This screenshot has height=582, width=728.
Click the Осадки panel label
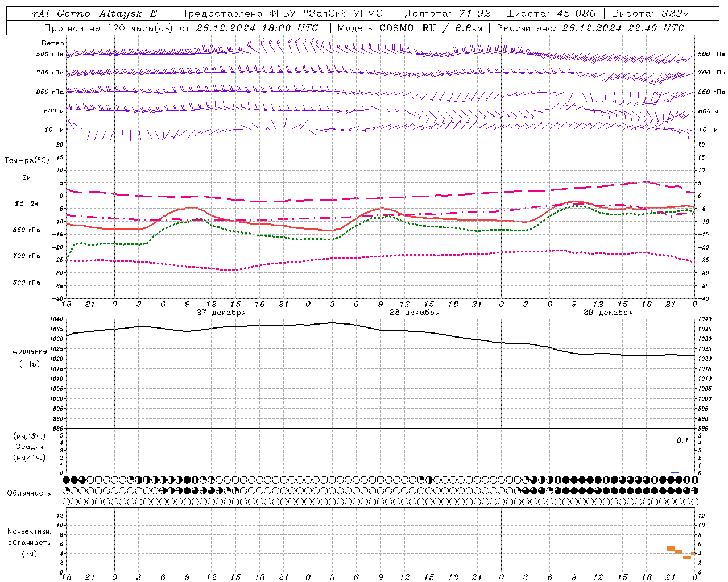[x=30, y=447]
